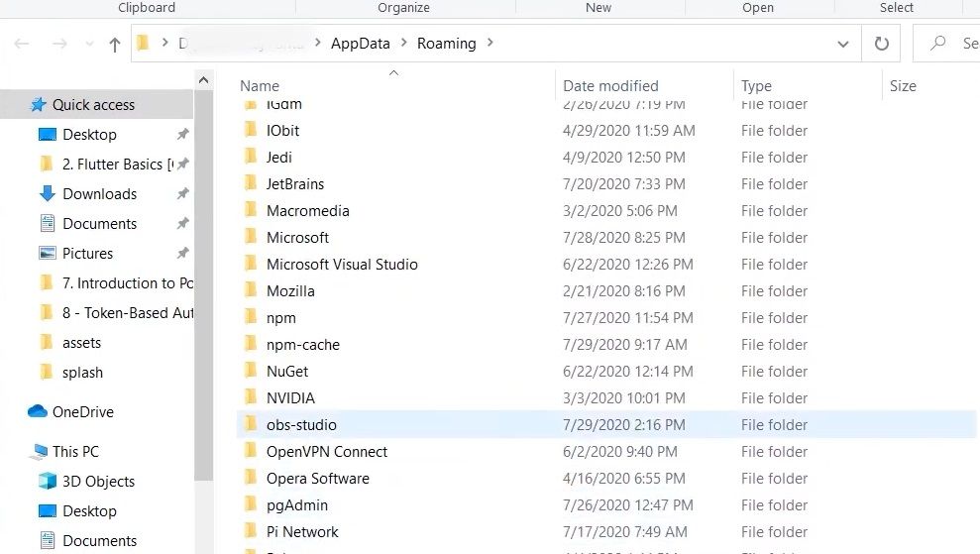The image size is (980, 554).
Task: Click the Mozilla folder icon
Action: click(x=251, y=290)
